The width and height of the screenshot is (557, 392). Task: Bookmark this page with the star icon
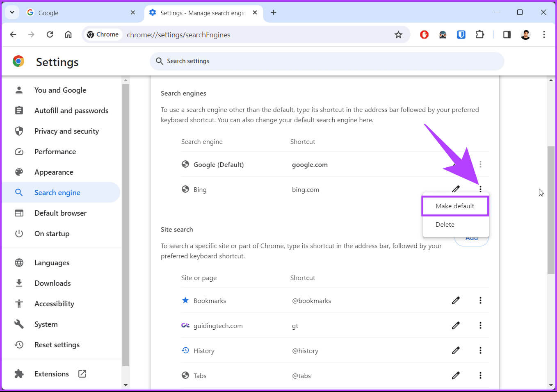[398, 35]
